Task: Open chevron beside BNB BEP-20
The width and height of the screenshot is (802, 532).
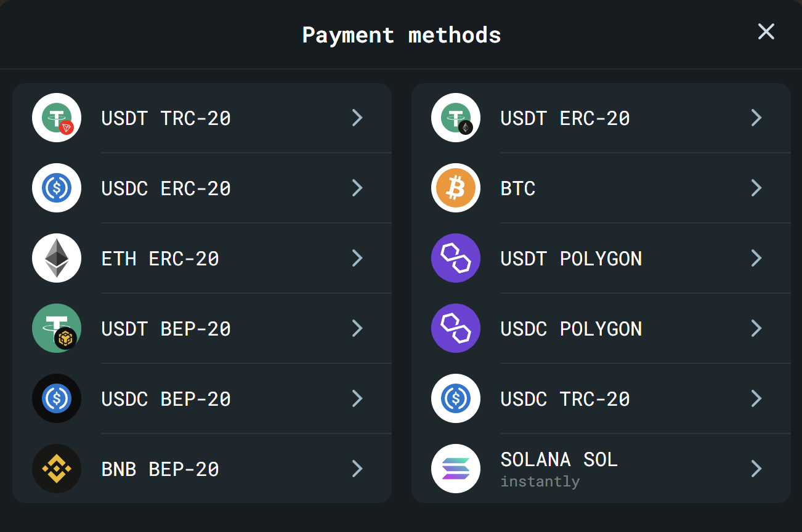Action: click(x=357, y=469)
